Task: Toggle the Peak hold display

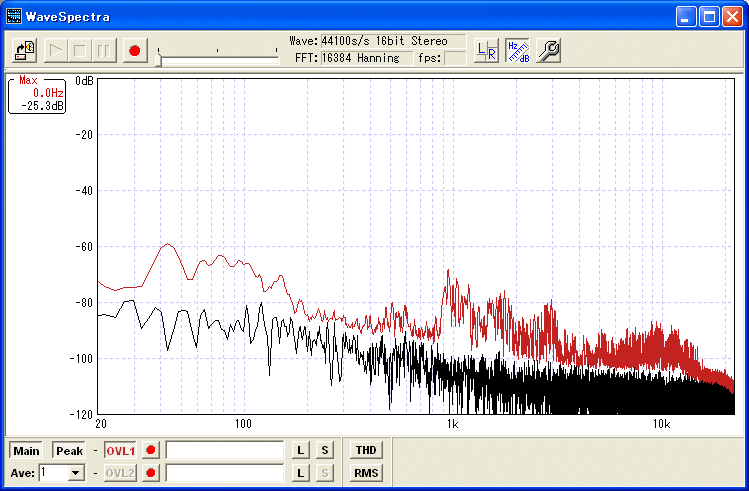Action: (x=69, y=451)
